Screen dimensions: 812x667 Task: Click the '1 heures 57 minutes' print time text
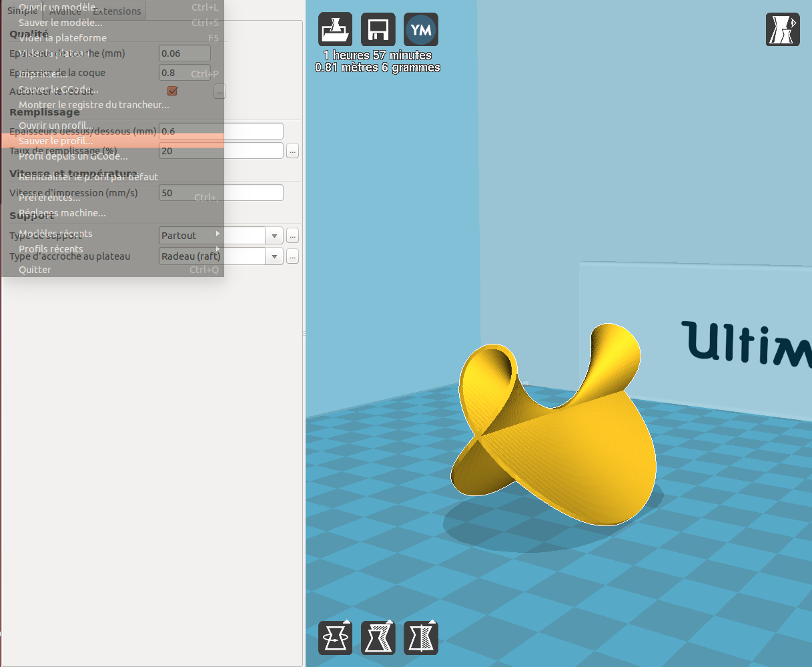coord(378,55)
